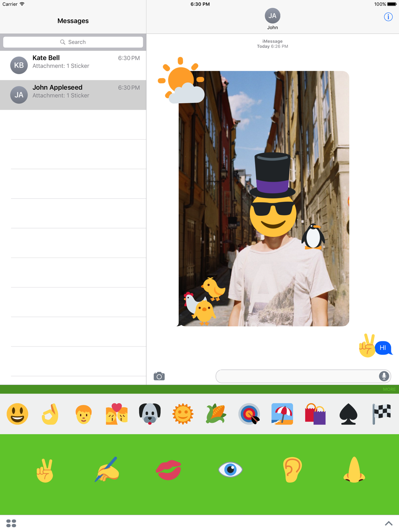Tap the victory hand sticker on HI bubble
This screenshot has height=532, width=399.
[367, 345]
